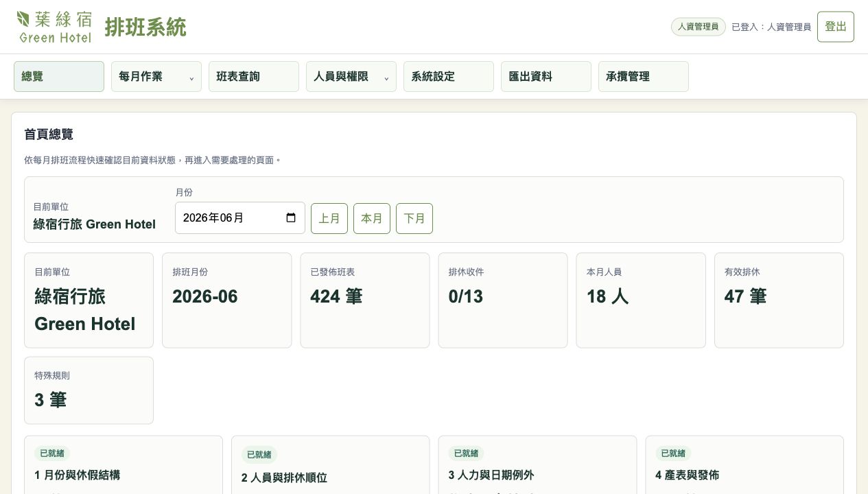Screen dimensions: 868x494
Task: Select the 本月人員 18 人 card
Action: 641,301
